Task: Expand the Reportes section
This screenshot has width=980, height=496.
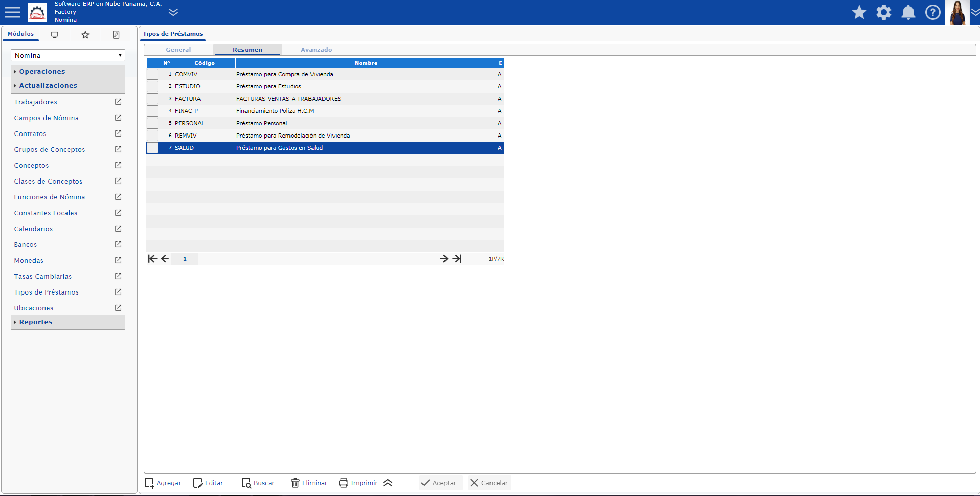Action: pos(68,322)
